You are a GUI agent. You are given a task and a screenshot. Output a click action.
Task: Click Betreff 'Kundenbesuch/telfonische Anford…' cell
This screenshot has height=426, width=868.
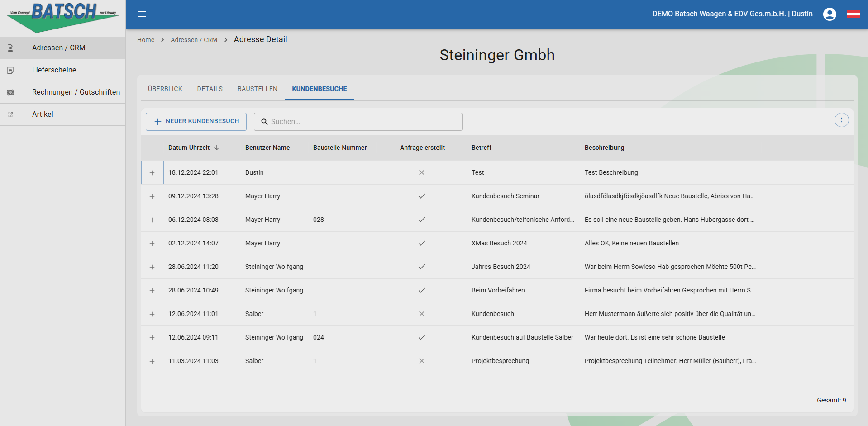(523, 220)
